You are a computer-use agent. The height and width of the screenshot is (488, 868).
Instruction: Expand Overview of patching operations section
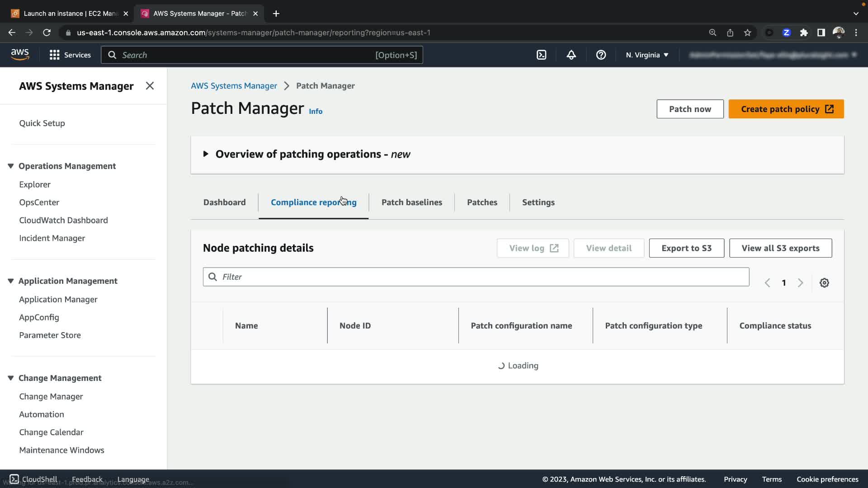206,154
